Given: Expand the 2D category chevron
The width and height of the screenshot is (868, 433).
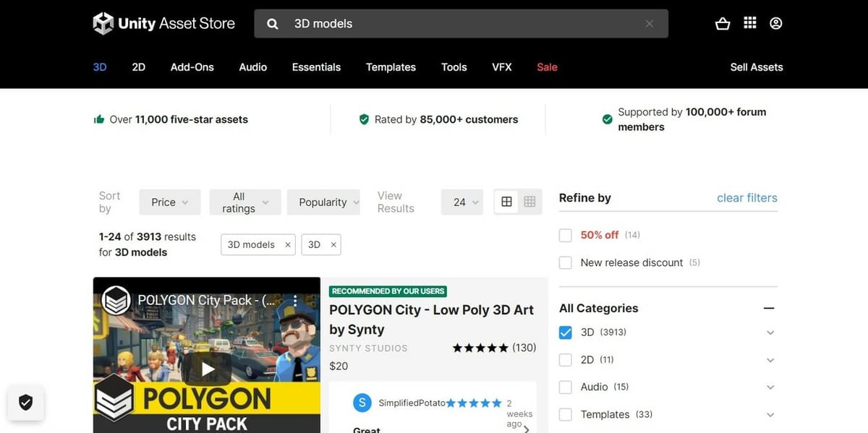Looking at the screenshot, I should coord(770,360).
